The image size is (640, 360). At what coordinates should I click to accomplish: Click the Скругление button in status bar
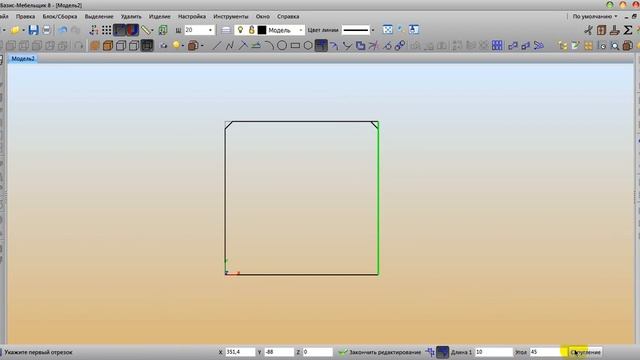[x=585, y=352]
